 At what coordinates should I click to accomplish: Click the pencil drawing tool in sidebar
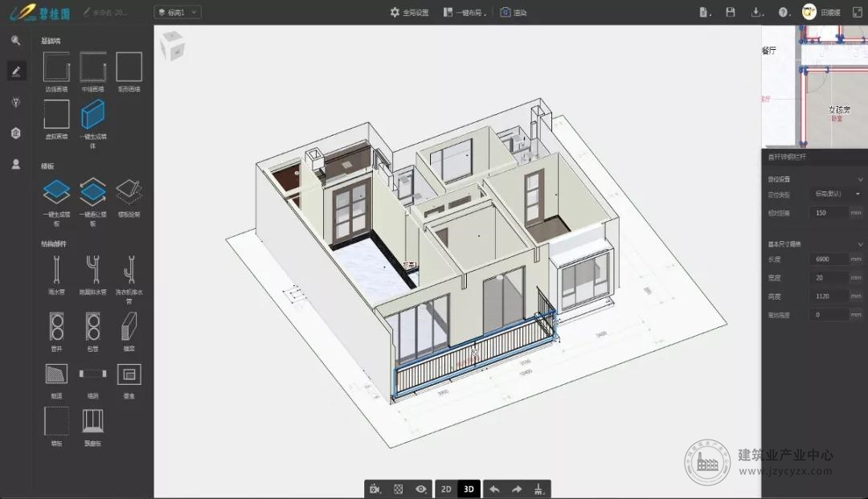tap(16, 71)
